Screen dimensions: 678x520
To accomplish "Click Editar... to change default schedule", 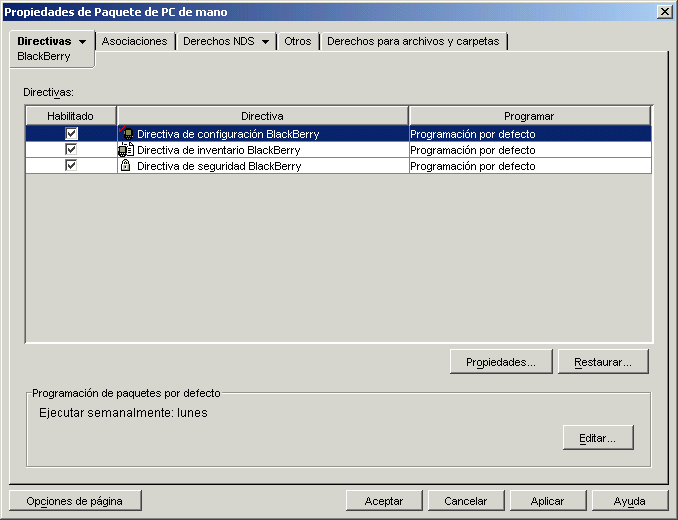I will pyautogui.click(x=598, y=438).
